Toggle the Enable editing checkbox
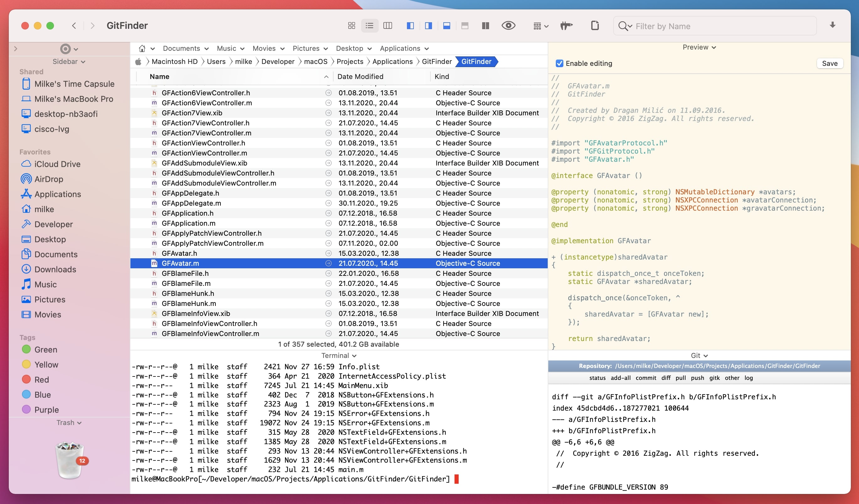The height and width of the screenshot is (504, 859). [560, 64]
